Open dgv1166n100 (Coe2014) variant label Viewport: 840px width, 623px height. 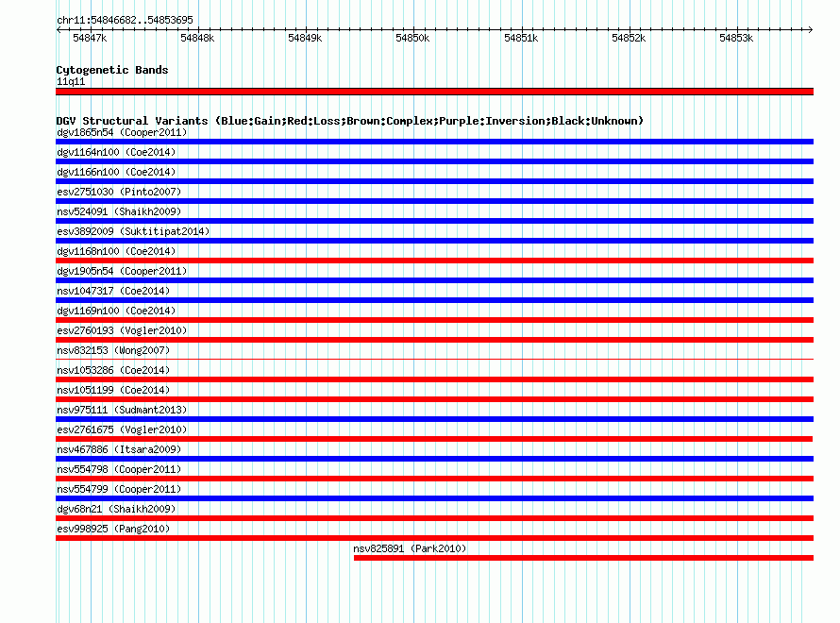pos(116,172)
